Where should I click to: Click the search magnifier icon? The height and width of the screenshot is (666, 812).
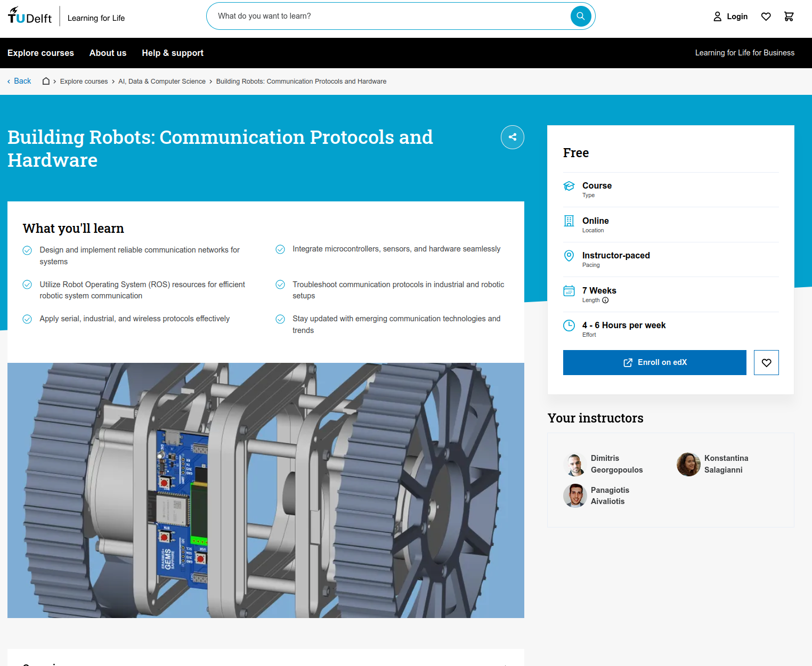coord(580,16)
